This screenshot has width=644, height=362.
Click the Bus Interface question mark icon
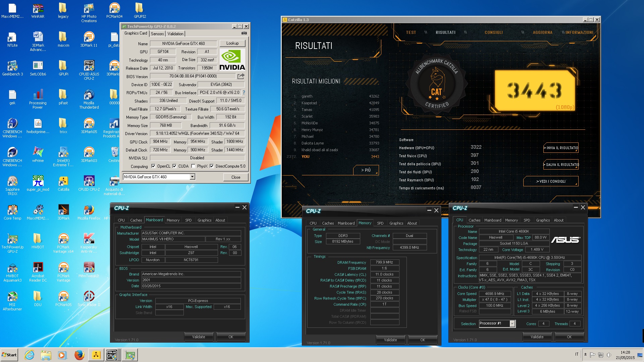pyautogui.click(x=244, y=93)
